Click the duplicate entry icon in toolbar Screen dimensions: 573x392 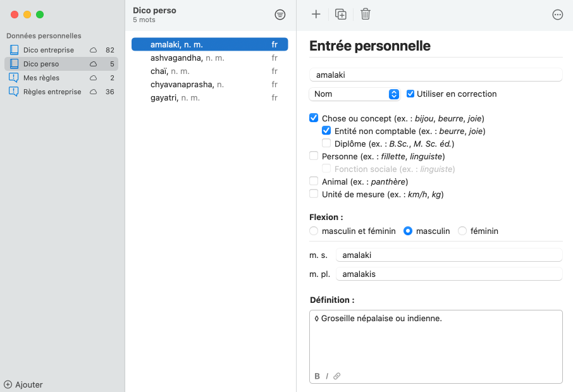coord(341,15)
